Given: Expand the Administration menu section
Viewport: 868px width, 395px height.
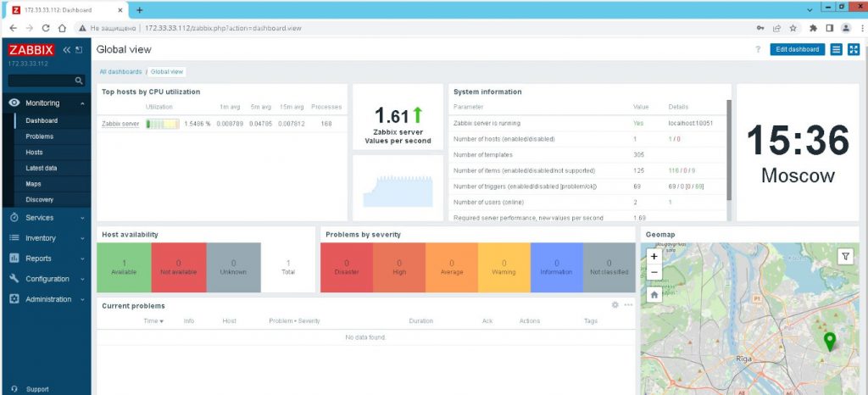Looking at the screenshot, I should pyautogui.click(x=46, y=299).
